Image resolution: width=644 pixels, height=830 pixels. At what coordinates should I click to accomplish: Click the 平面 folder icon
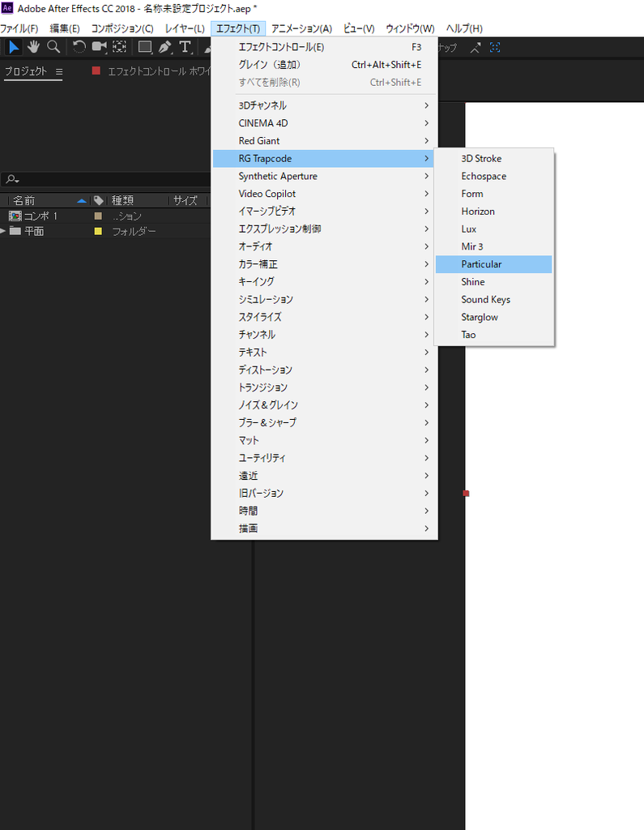15,231
